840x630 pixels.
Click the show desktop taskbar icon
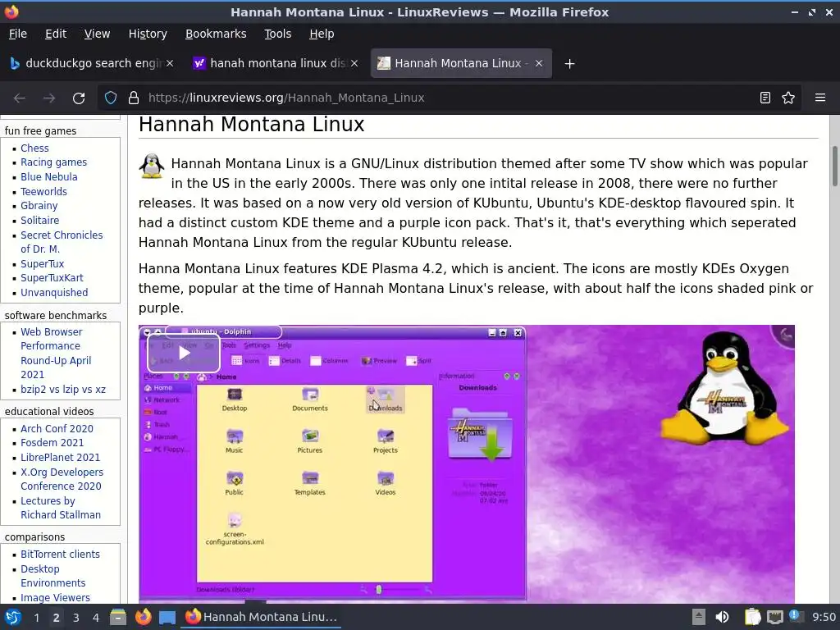167,618
